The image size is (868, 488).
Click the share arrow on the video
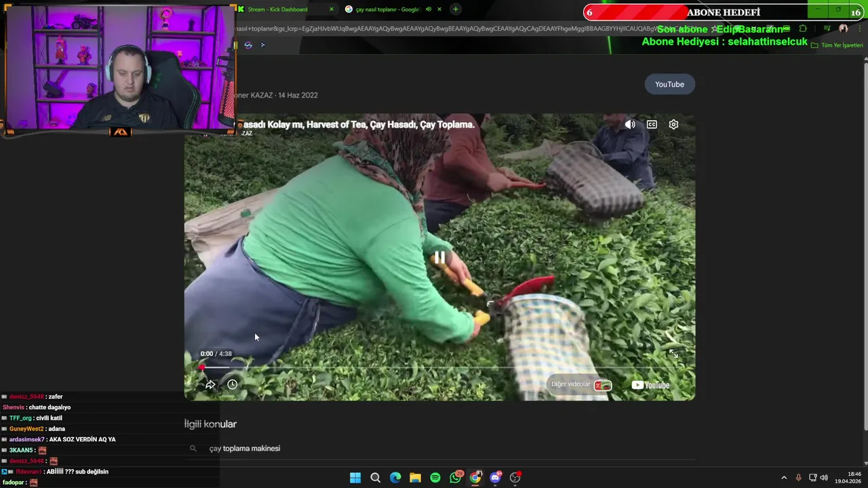click(x=210, y=384)
